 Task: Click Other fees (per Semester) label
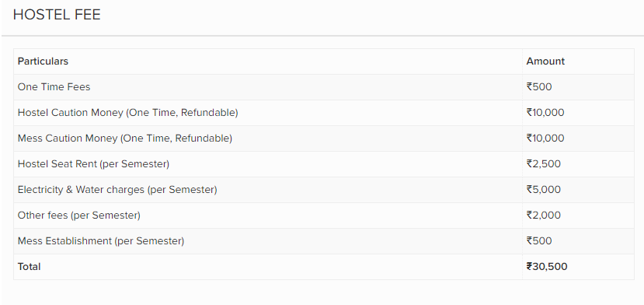click(x=79, y=216)
